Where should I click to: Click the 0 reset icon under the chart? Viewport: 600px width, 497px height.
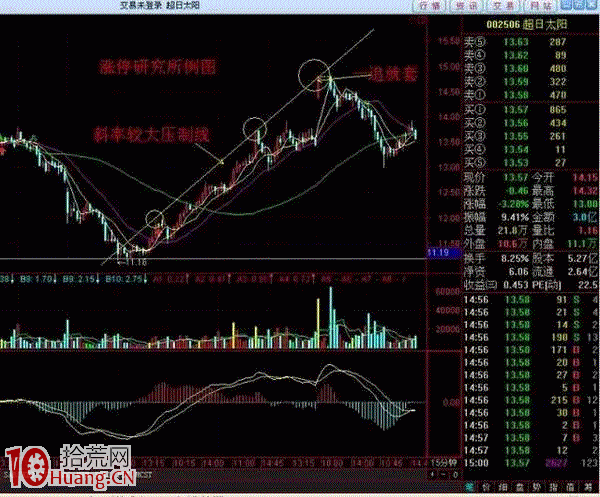[455, 475]
